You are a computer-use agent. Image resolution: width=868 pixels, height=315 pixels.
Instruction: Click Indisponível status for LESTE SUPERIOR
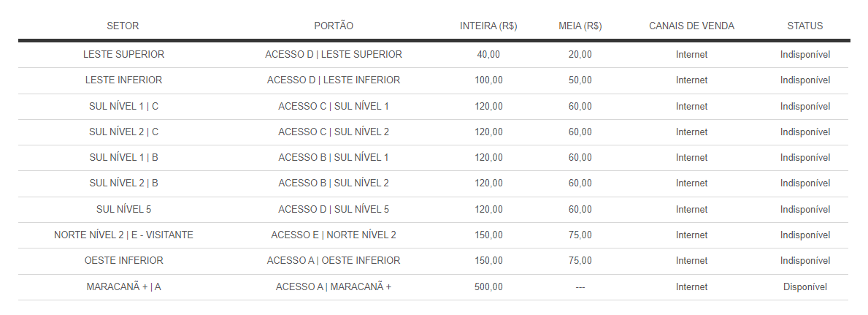click(805, 54)
